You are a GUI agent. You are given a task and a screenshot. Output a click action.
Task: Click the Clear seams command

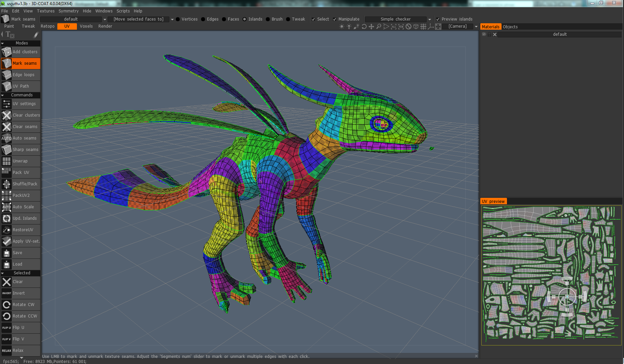pyautogui.click(x=21, y=127)
